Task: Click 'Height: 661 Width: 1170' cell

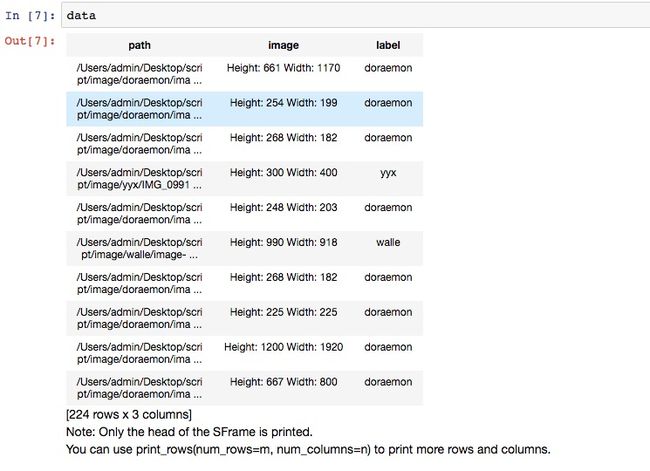Action: 284,68
